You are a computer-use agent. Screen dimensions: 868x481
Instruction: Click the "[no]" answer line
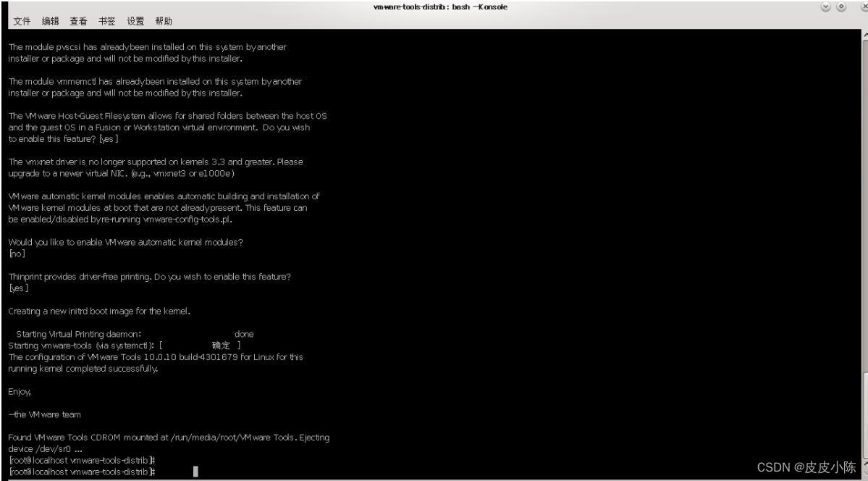(17, 254)
